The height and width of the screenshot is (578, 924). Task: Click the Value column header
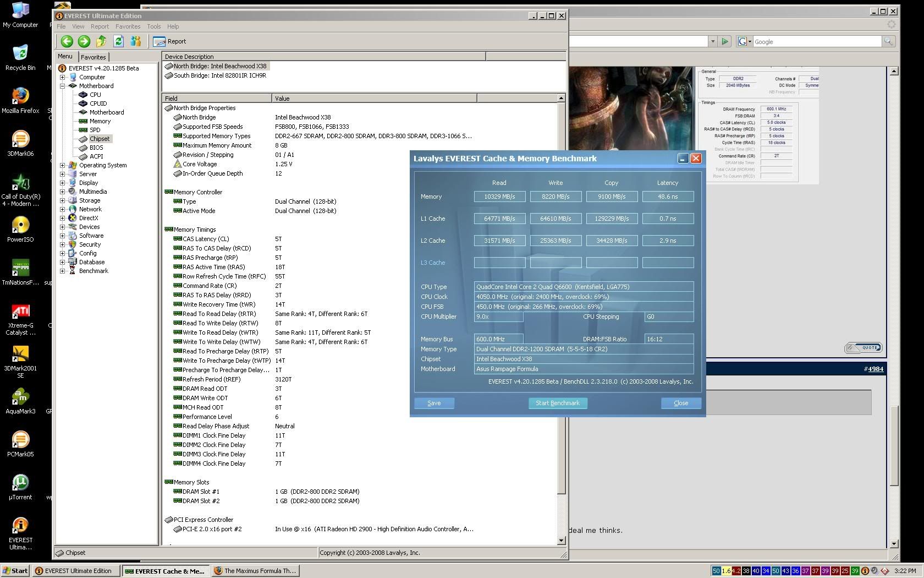click(x=375, y=98)
